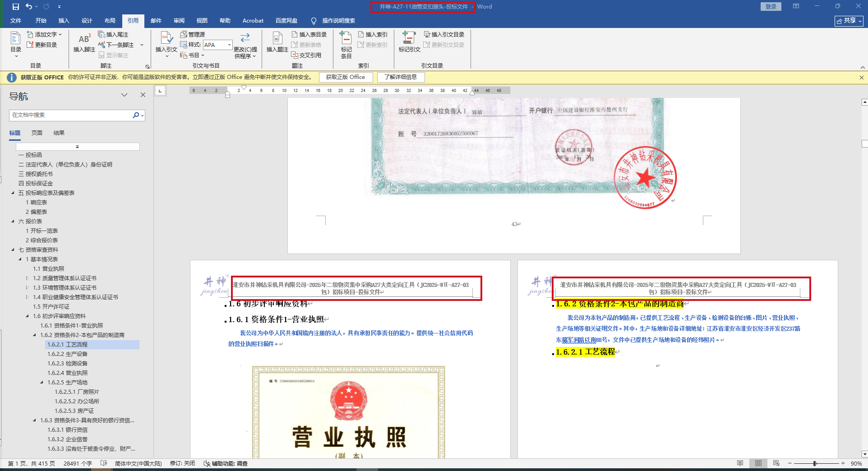Toggle 修订: 关闭 track changes status
This screenshot has width=868, height=471.
(182, 463)
